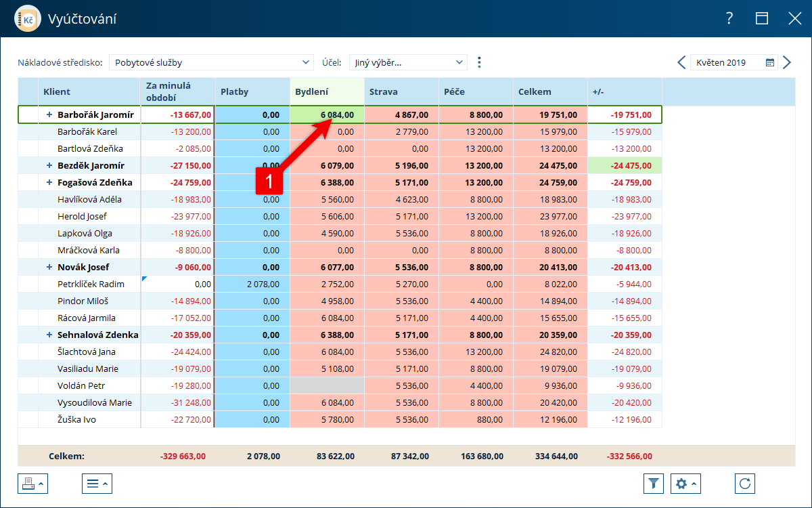This screenshot has width=812, height=508.
Task: Click Péče value 13 200,00 of Šlachtová Jana
Action: point(476,352)
